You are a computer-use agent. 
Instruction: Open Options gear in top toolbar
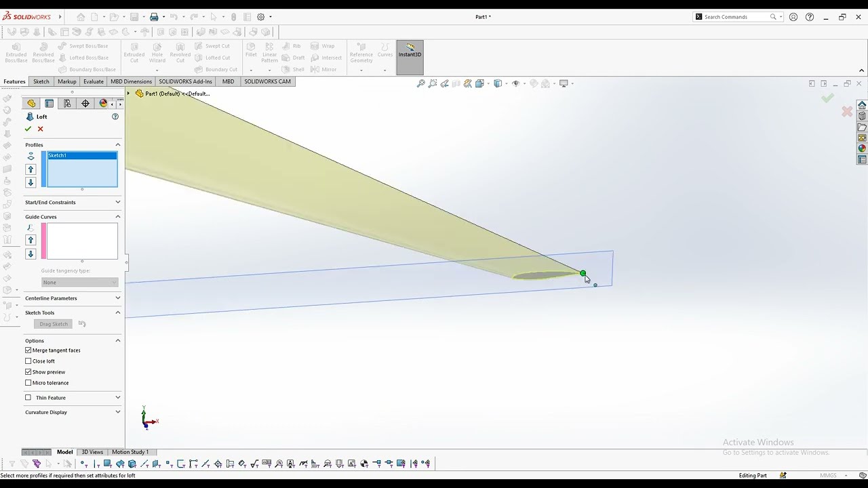[x=260, y=17]
